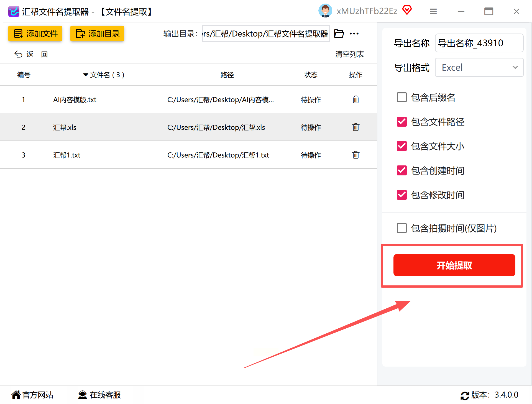The height and width of the screenshot is (404, 532).
Task: Click the user avatar icon
Action: [x=325, y=11]
